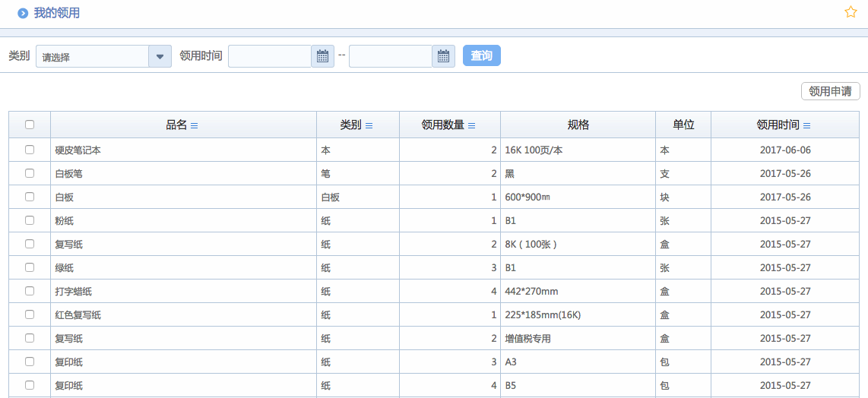Open the end date calendar picker

[443, 56]
